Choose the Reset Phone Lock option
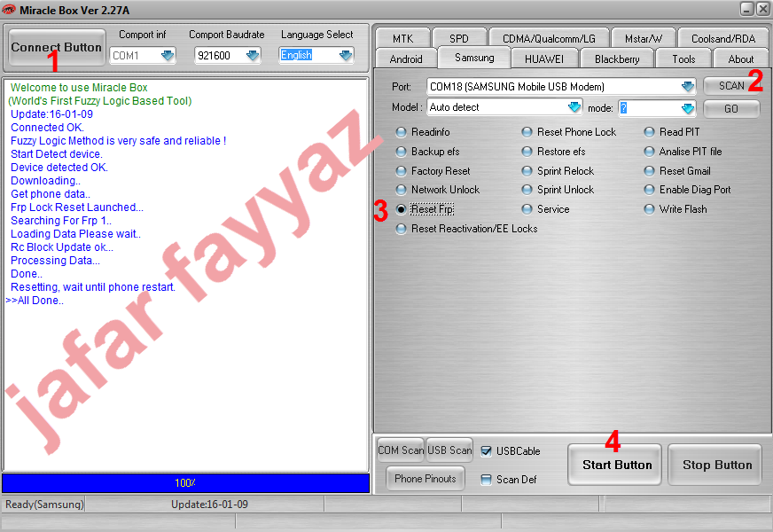 (569, 132)
